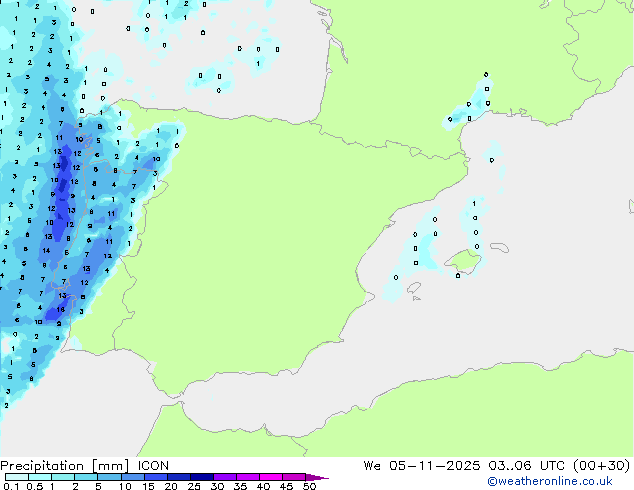Click the legend label '0.1'

(11, 486)
